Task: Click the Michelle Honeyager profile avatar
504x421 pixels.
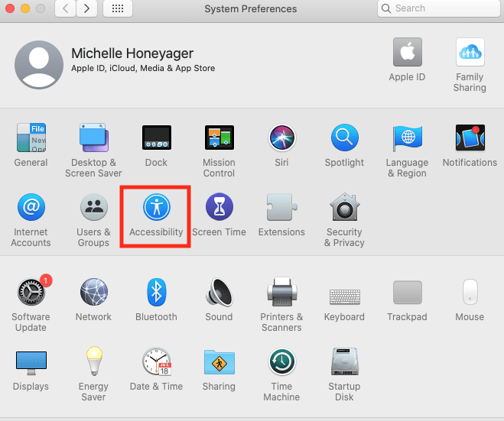Action: [39, 66]
